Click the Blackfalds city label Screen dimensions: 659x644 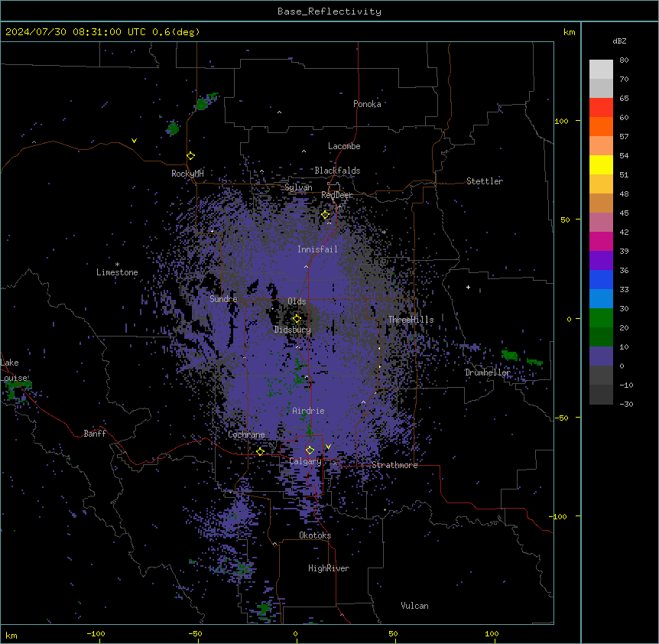pos(337,171)
